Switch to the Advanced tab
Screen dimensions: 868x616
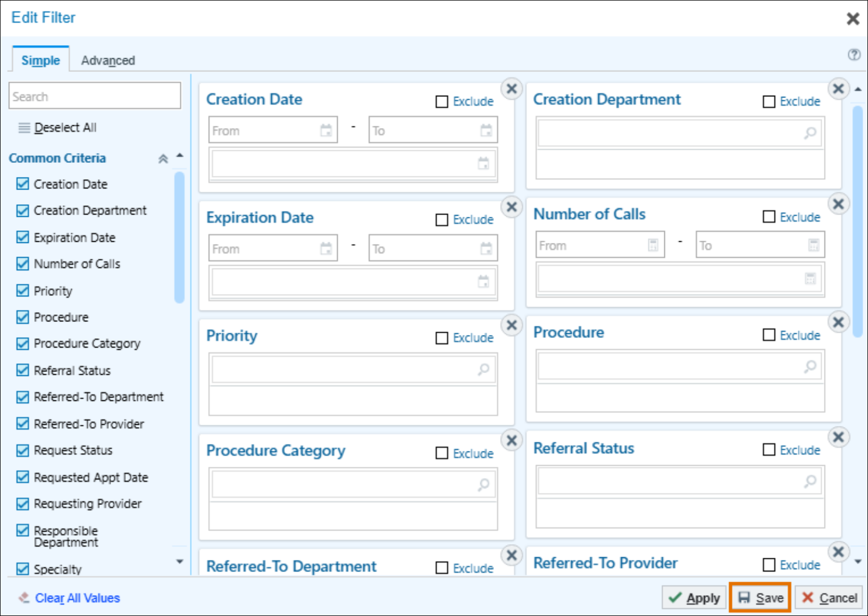point(108,60)
